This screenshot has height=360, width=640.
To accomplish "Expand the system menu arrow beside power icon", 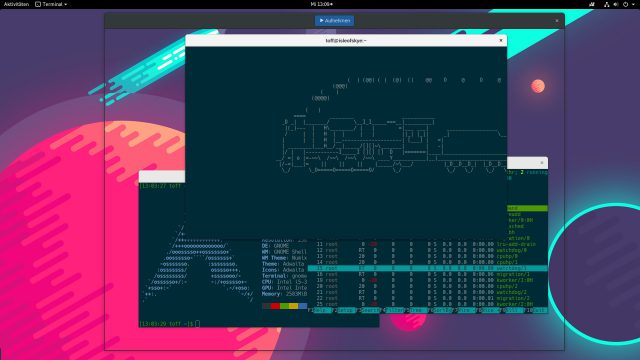I will (633, 4).
